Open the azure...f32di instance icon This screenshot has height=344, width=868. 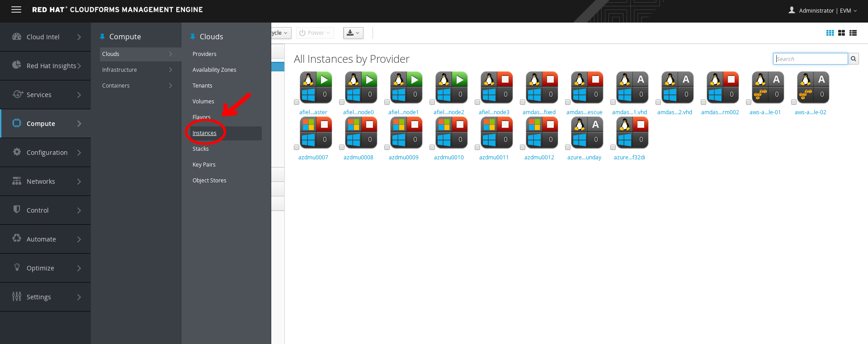click(632, 133)
